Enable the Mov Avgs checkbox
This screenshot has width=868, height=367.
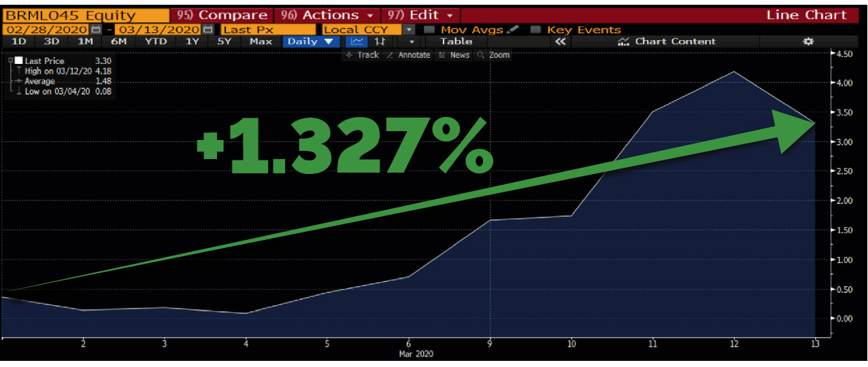[429, 30]
